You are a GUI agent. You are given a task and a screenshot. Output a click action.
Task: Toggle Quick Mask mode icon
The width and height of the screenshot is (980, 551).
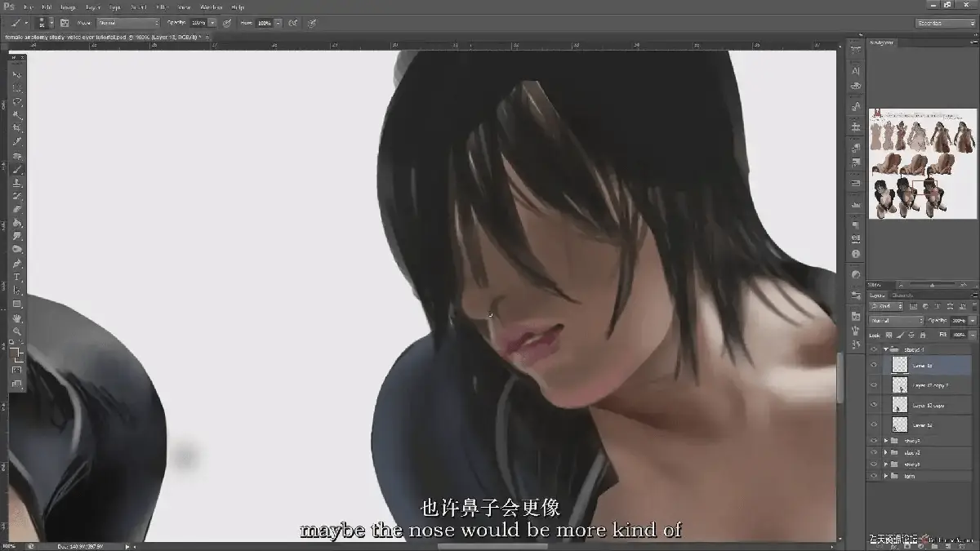coord(17,370)
